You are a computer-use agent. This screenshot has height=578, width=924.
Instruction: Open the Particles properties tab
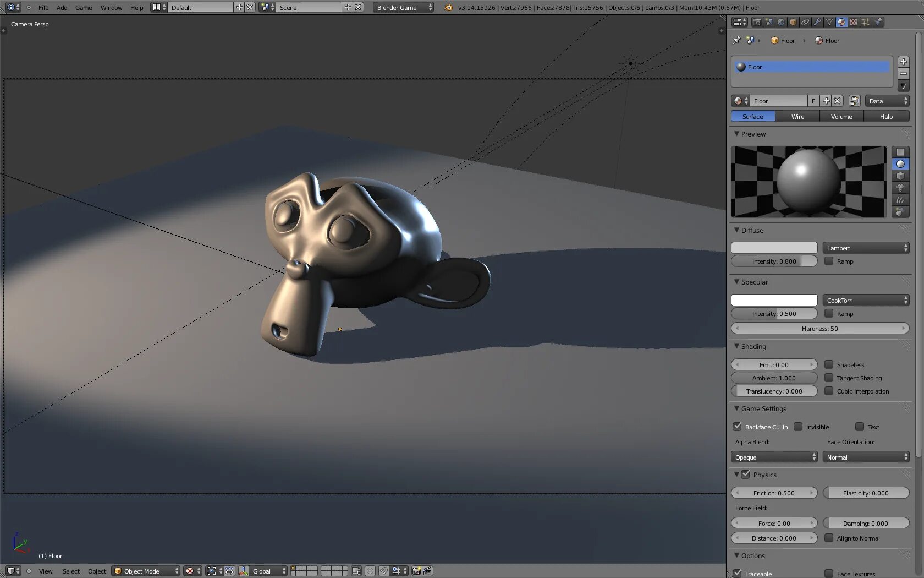pyautogui.click(x=866, y=22)
